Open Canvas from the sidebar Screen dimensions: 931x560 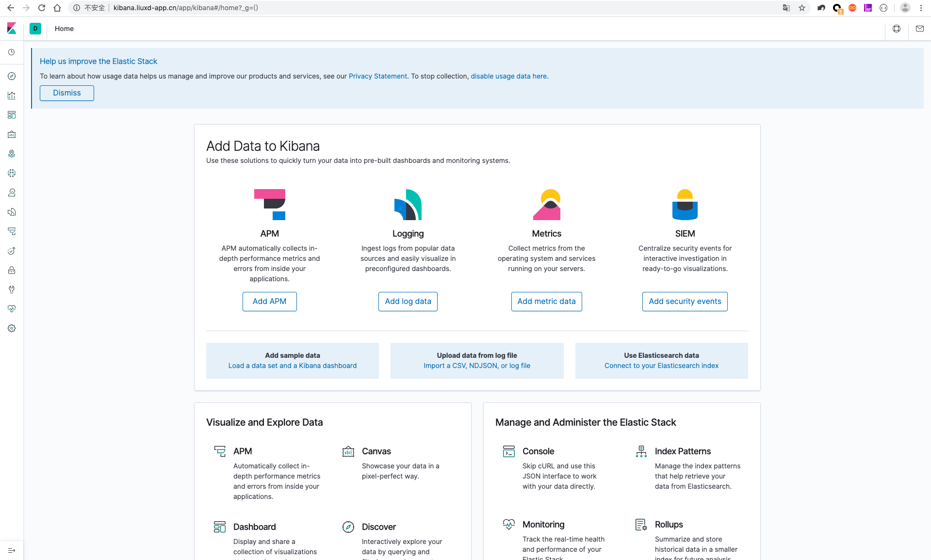click(x=12, y=134)
